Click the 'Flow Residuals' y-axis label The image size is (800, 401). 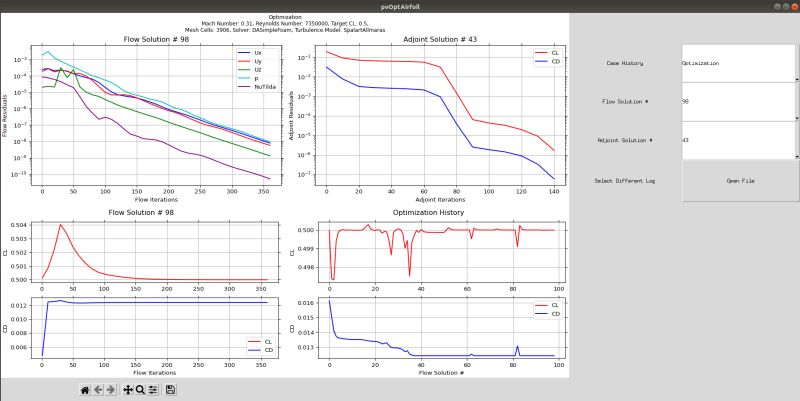click(5, 115)
